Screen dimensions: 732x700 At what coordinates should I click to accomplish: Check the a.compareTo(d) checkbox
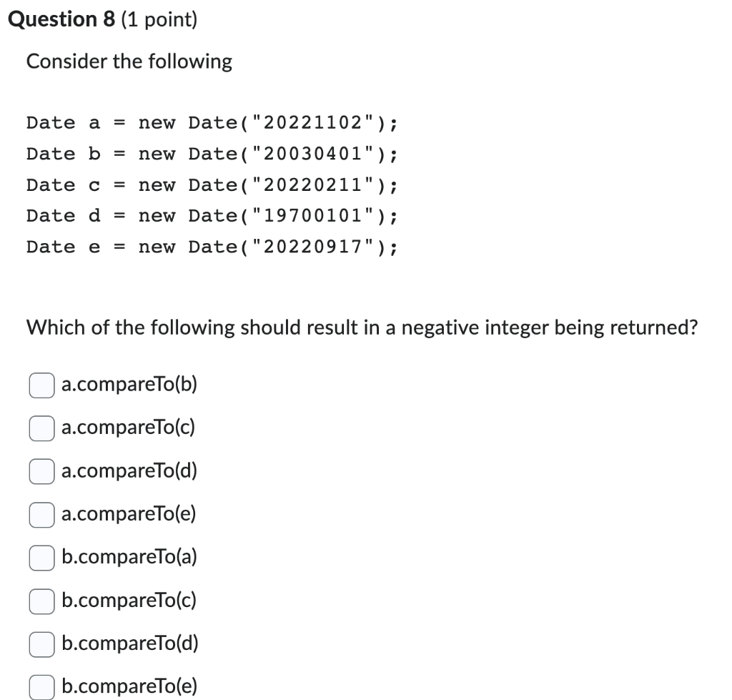(x=41, y=472)
